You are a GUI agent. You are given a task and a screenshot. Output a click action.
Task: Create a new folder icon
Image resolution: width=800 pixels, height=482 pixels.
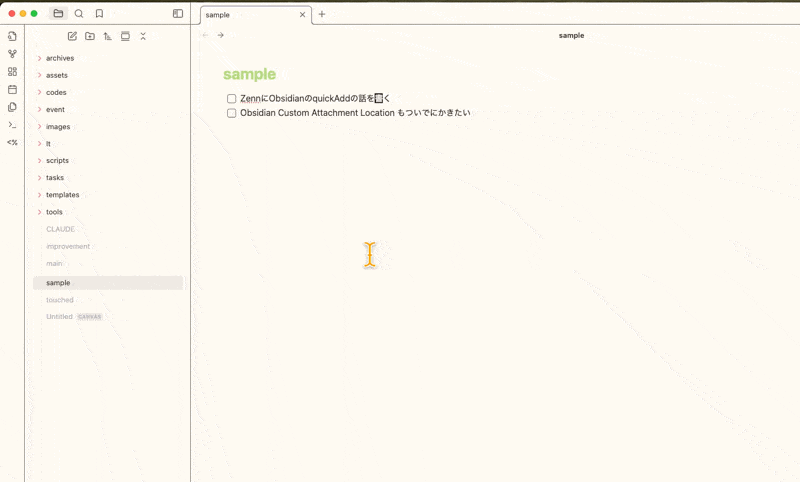(x=90, y=36)
